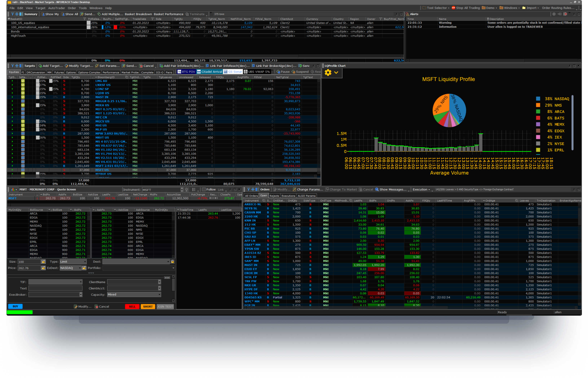Screen dimensions: 588x378
Task: Click the BUY button
Action: click(x=15, y=306)
